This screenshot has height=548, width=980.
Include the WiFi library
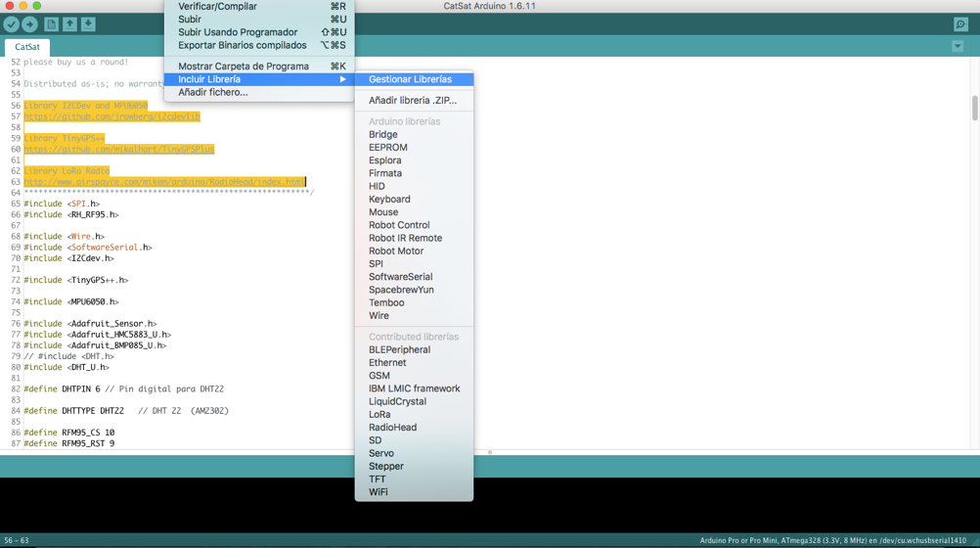[414, 492]
